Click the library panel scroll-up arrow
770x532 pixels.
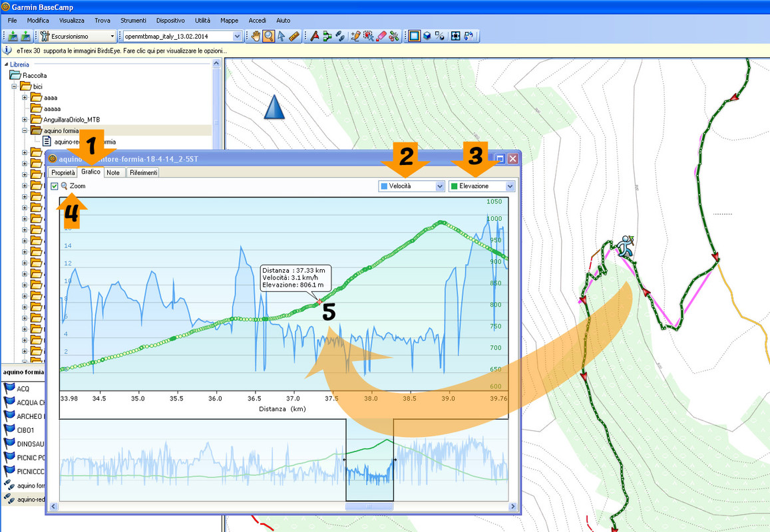click(x=216, y=63)
